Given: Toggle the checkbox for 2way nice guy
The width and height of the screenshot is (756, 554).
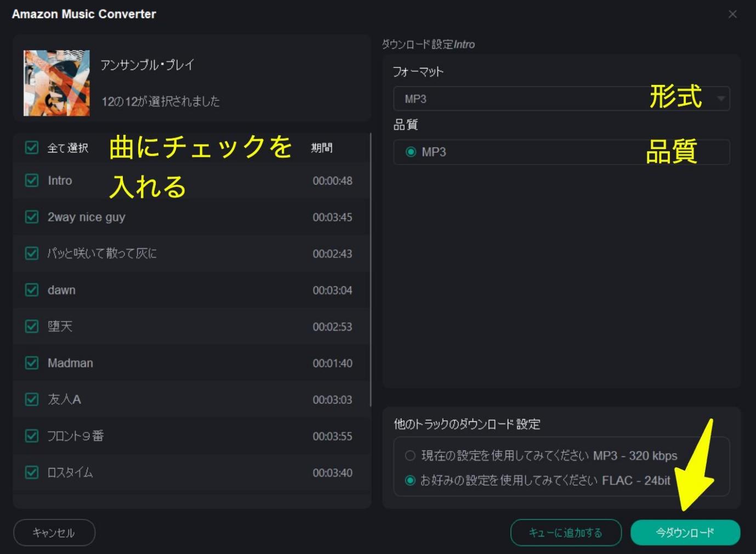Looking at the screenshot, I should [x=32, y=217].
